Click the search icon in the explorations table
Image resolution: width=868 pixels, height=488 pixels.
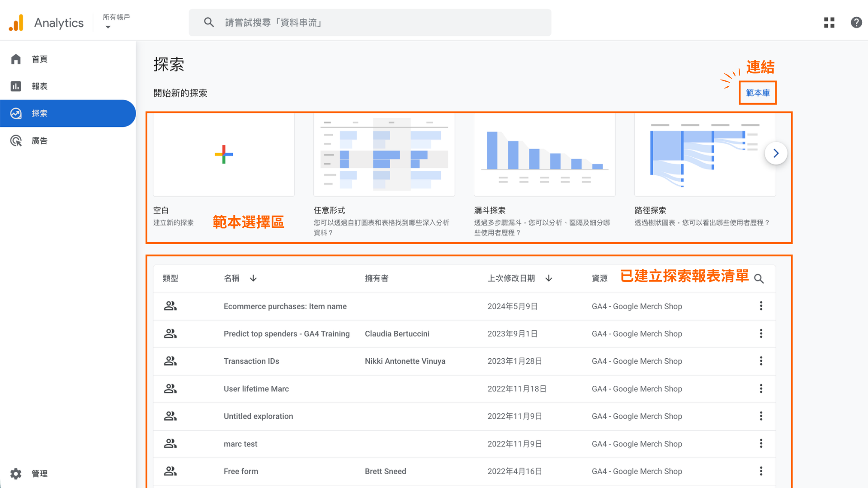pos(759,279)
